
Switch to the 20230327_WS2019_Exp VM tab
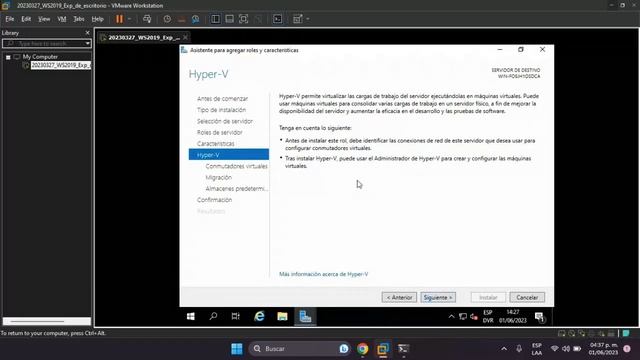tap(144, 38)
